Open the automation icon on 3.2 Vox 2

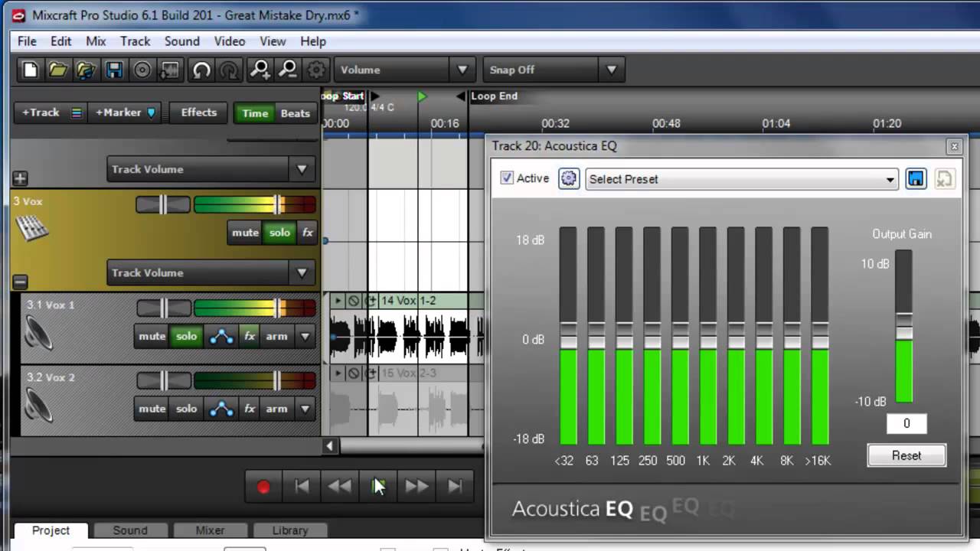pos(221,409)
